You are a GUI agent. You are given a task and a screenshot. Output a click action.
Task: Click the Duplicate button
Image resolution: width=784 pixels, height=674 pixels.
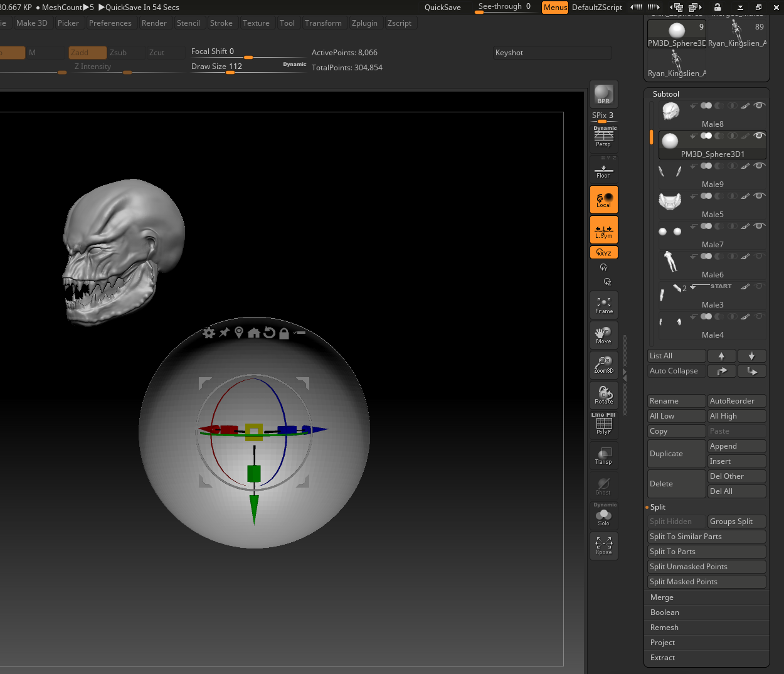point(676,454)
